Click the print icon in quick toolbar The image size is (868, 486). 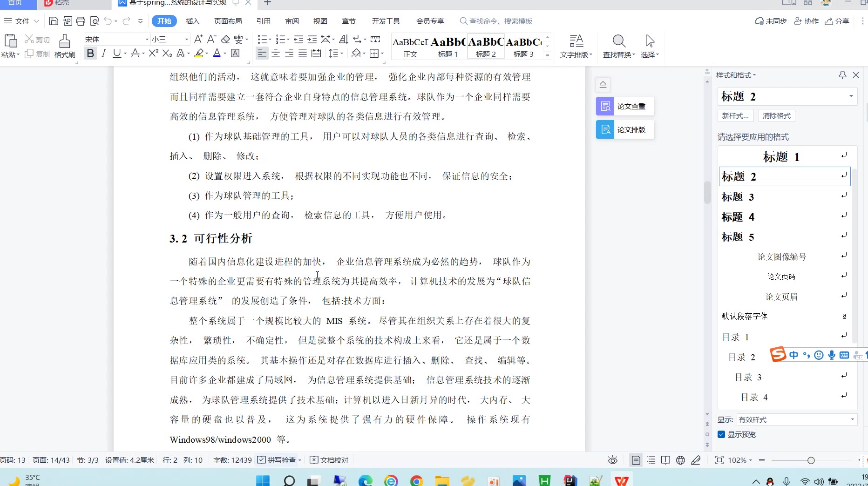tap(81, 21)
